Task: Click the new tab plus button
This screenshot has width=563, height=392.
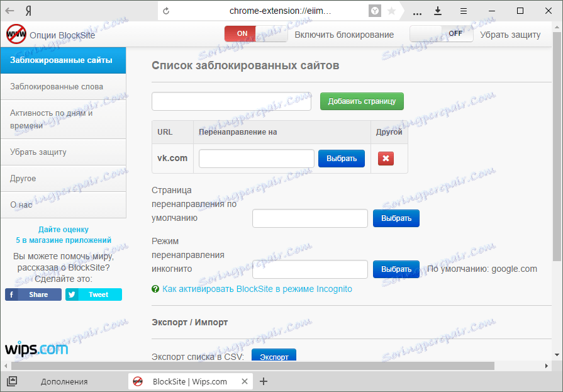Action: pos(264,381)
